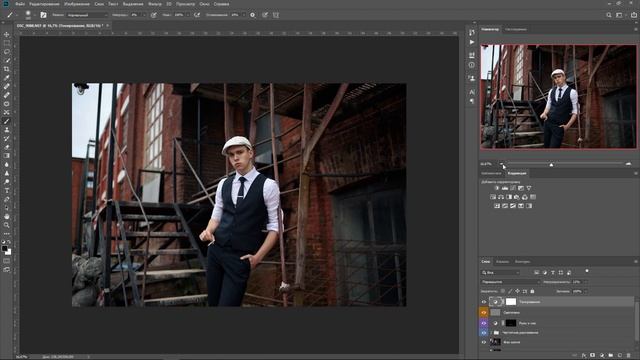This screenshot has height=360, width=640.
Task: Open the Изображение menu
Action: tap(76, 4)
